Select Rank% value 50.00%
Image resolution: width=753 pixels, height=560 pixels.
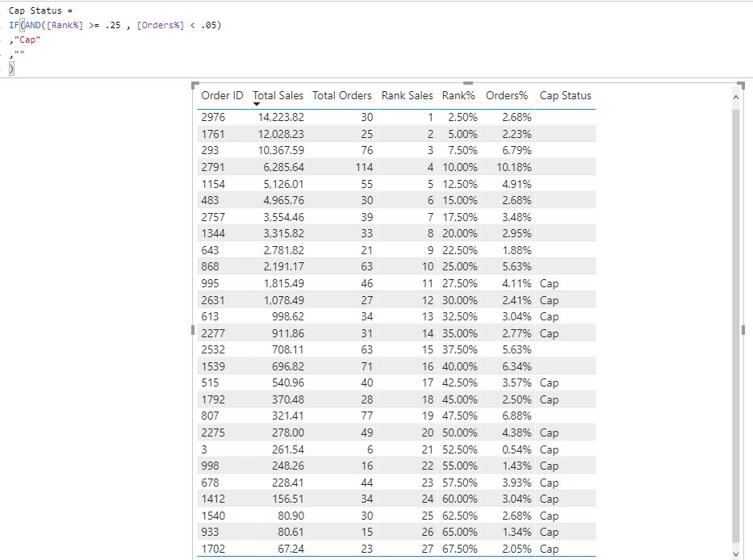(x=460, y=433)
